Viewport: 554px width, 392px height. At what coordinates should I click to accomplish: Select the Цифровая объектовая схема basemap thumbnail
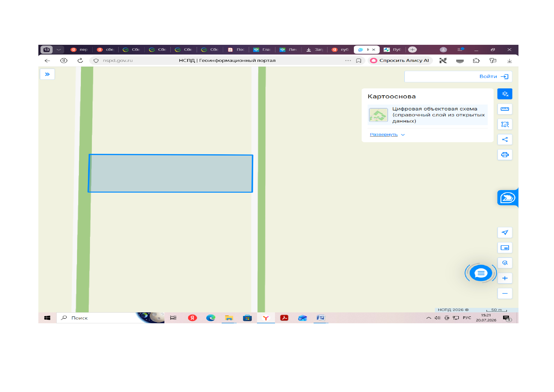pyautogui.click(x=378, y=115)
